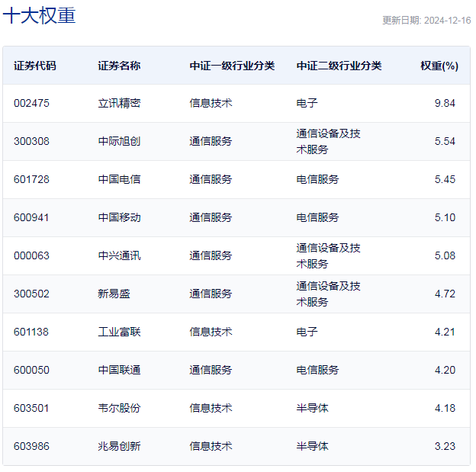Click the 中证二级行业分类 column header

coord(339,66)
